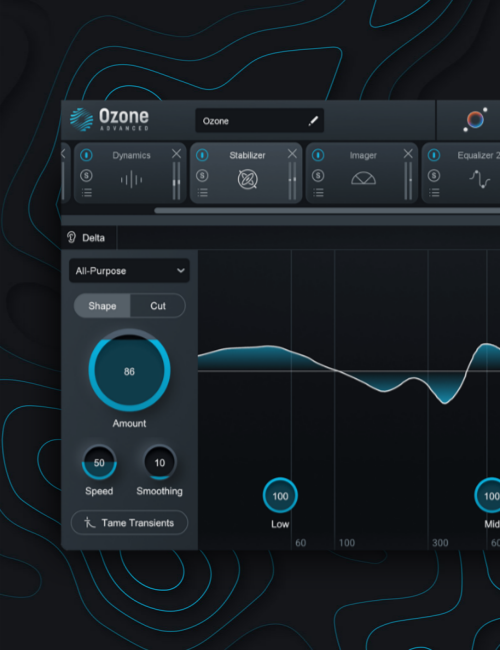
Task: Edit preset name with the pencil icon
Action: coord(313,121)
